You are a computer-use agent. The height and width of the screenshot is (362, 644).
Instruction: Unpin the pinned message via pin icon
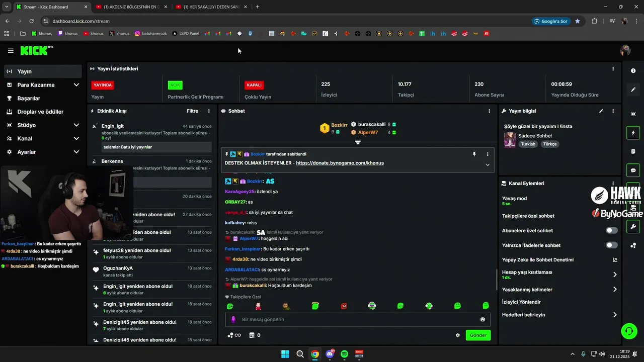pos(474,154)
